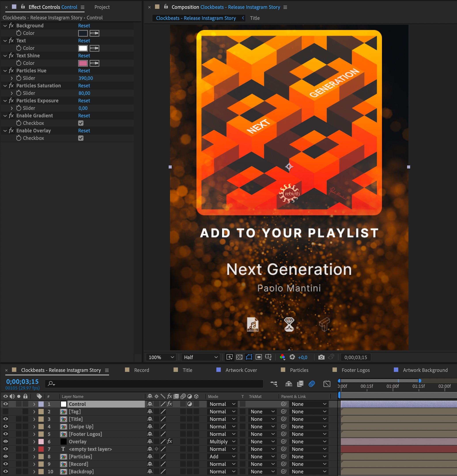Image resolution: width=457 pixels, height=476 pixels.
Task: Open the Title composition tab
Action: click(254, 18)
